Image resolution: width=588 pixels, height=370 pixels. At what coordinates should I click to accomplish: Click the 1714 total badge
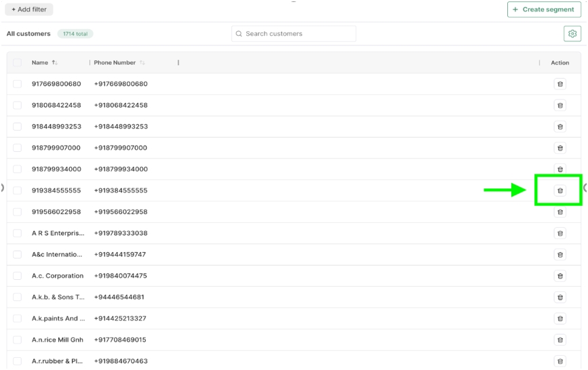(75, 34)
